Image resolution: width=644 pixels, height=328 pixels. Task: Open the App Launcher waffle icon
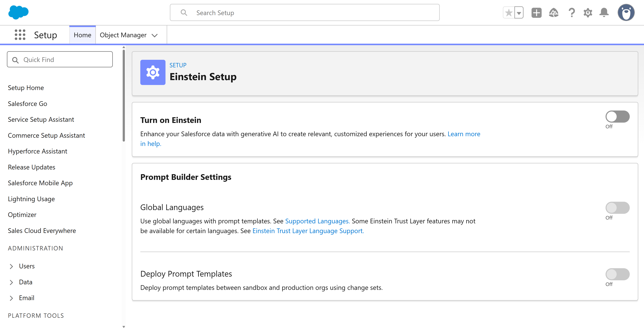point(20,35)
